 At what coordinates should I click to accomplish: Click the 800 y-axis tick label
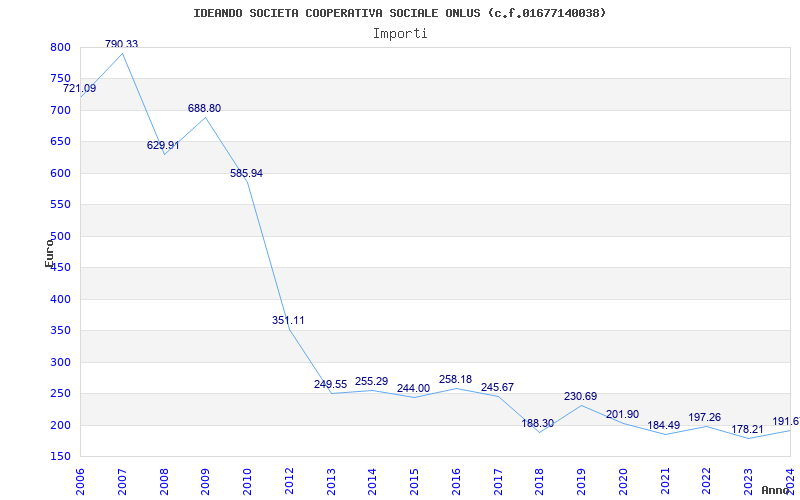click(60, 47)
